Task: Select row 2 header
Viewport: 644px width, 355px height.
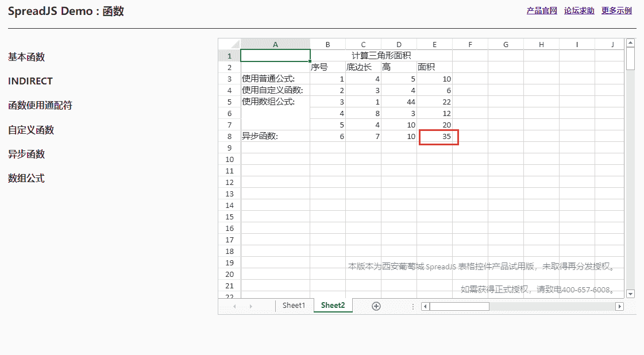Action: point(230,67)
